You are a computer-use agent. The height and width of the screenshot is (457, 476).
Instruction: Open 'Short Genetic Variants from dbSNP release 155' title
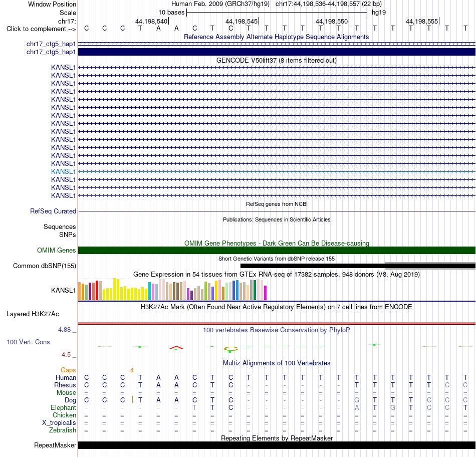coord(277,259)
